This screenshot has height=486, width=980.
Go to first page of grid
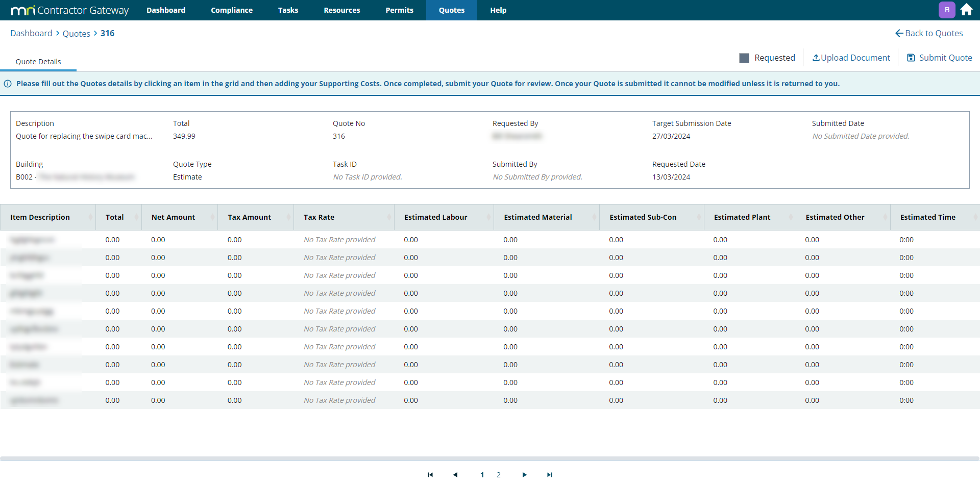tap(430, 475)
